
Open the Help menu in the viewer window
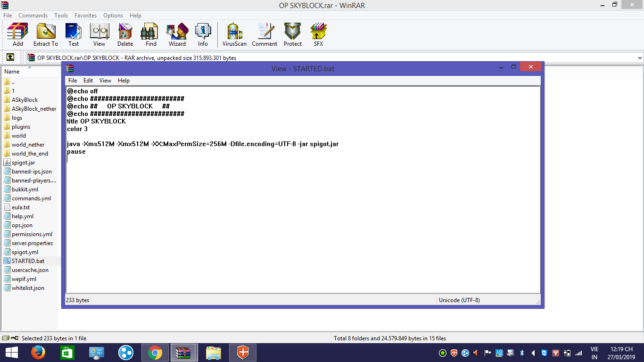coord(124,81)
